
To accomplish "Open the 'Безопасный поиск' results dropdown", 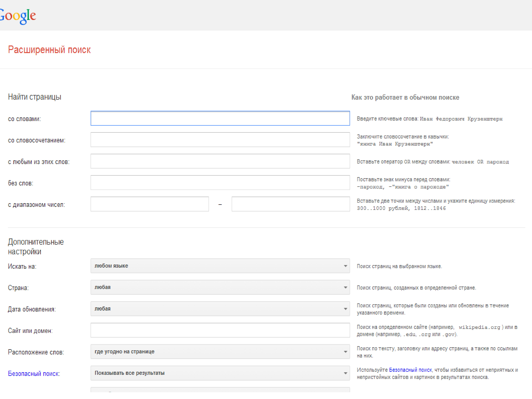I will (x=220, y=373).
